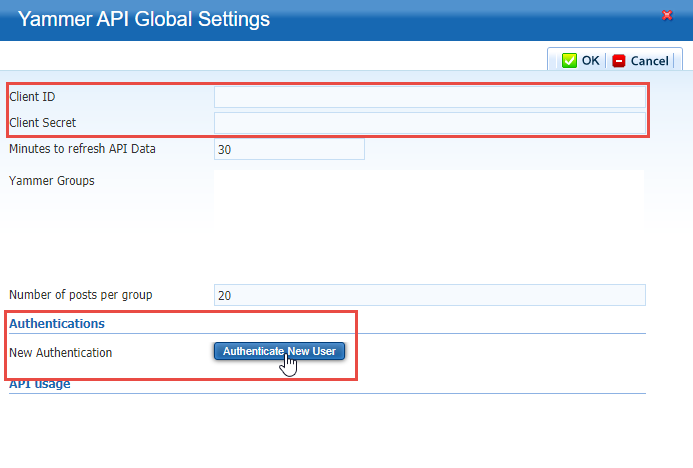Click the Authenticate New User button

pyautogui.click(x=279, y=351)
